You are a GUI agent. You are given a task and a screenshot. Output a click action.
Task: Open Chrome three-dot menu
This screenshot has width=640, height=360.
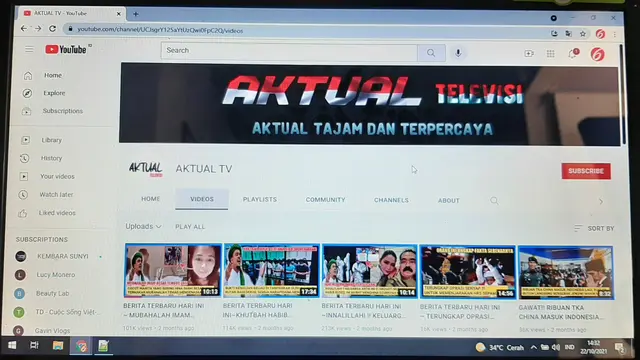(615, 35)
